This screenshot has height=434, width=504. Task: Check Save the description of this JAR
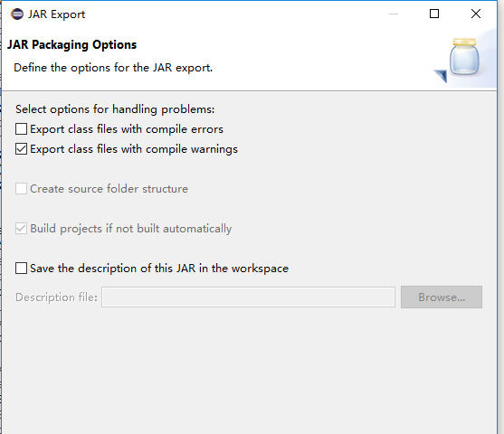pos(21,269)
